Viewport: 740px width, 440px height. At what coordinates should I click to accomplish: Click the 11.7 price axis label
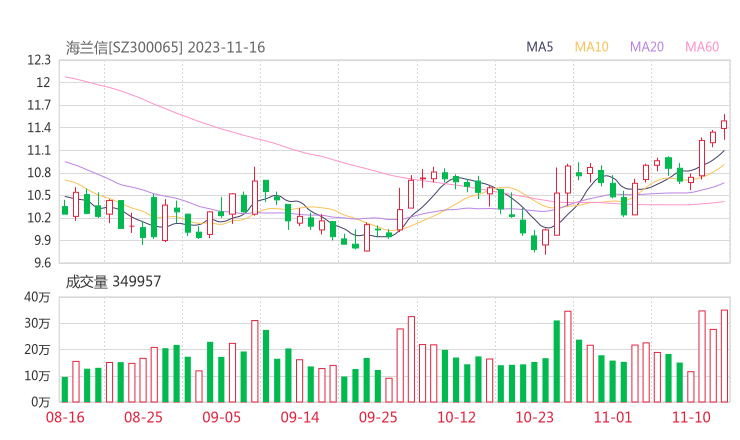coord(39,105)
